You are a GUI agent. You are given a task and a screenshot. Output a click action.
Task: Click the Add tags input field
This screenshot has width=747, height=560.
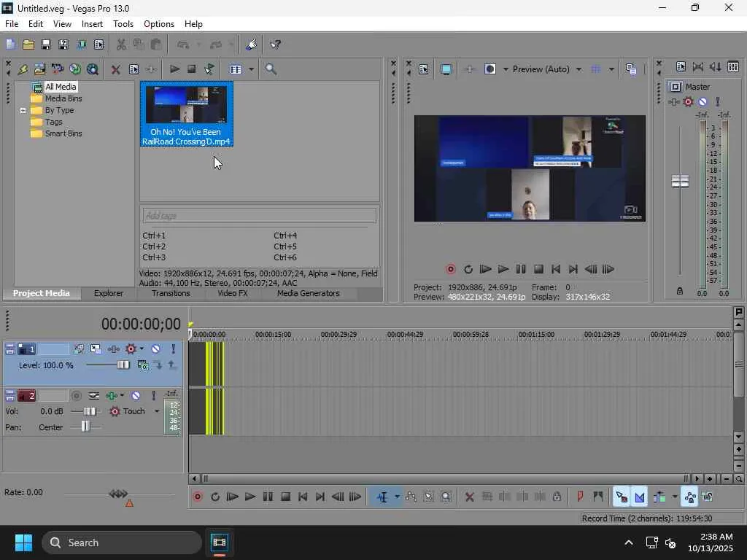pos(259,216)
